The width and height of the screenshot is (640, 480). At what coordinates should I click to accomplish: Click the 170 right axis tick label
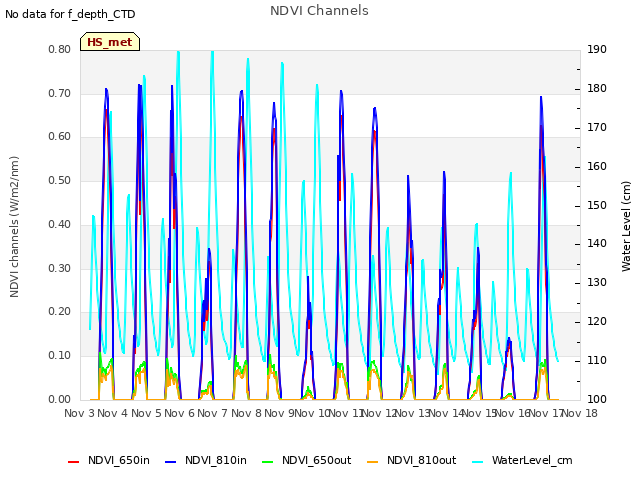click(x=597, y=128)
